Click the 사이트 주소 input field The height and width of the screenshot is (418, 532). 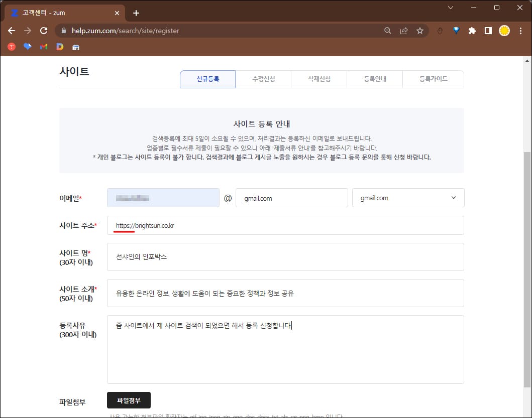(x=285, y=225)
